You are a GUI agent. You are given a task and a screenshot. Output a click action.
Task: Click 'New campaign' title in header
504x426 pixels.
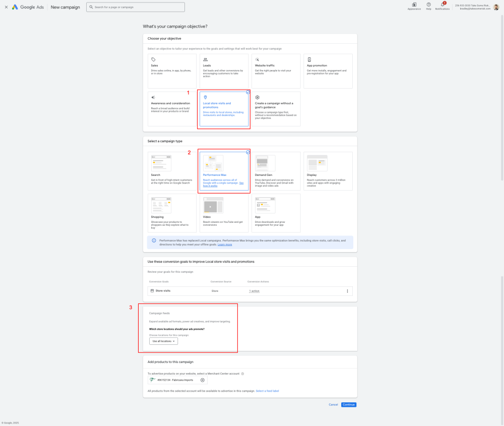point(65,7)
